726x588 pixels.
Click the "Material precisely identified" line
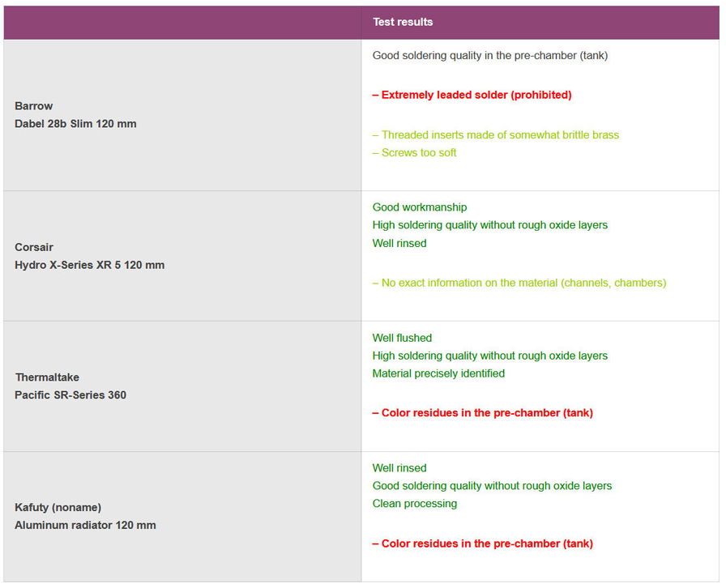(438, 373)
